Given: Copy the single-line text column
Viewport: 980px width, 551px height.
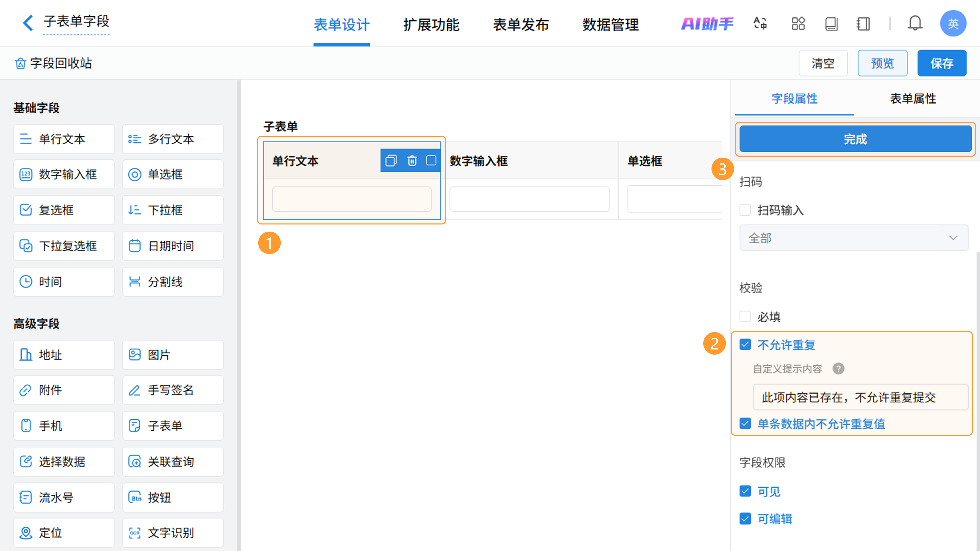Looking at the screenshot, I should 391,160.
